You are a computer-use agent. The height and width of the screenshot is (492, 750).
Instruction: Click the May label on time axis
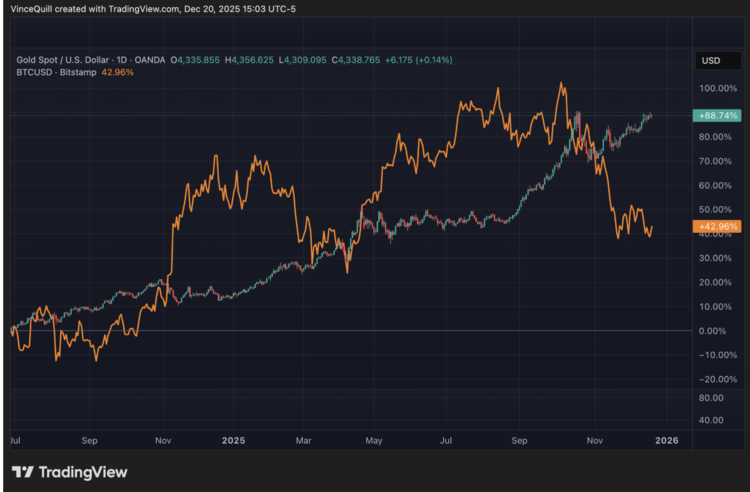click(374, 440)
